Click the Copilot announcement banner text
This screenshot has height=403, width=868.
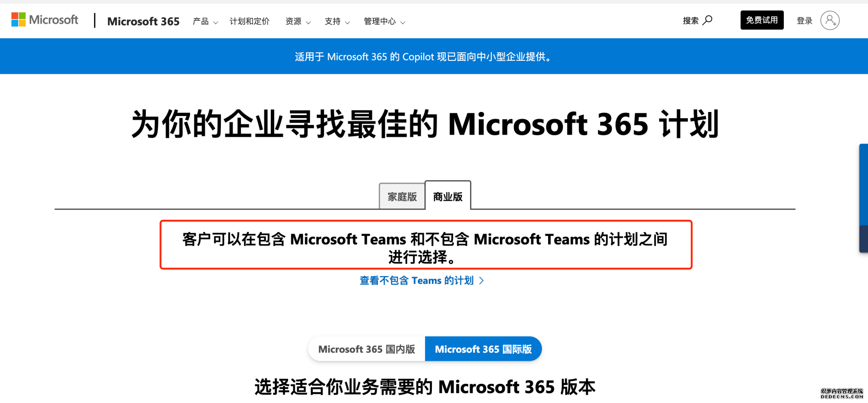click(x=424, y=56)
